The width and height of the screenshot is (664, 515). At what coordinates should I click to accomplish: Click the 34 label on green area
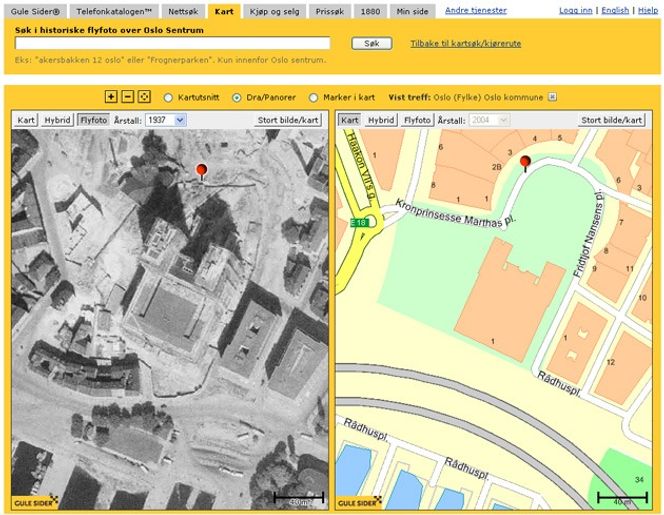[639, 479]
